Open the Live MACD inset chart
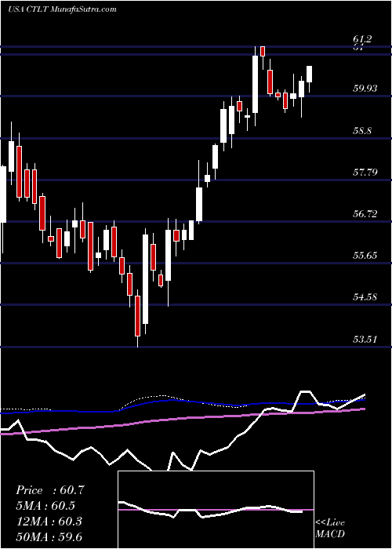 click(x=216, y=510)
